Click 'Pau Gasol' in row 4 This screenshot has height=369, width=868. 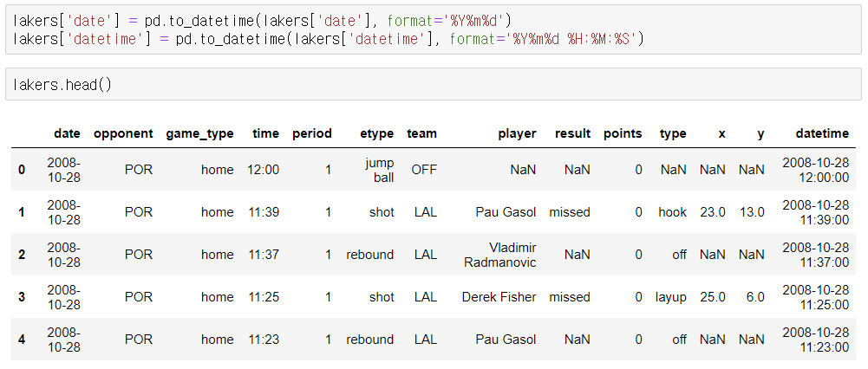click(x=506, y=340)
